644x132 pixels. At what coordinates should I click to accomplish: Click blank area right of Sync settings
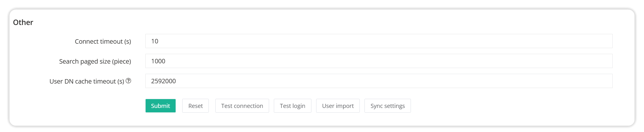click(x=512, y=106)
